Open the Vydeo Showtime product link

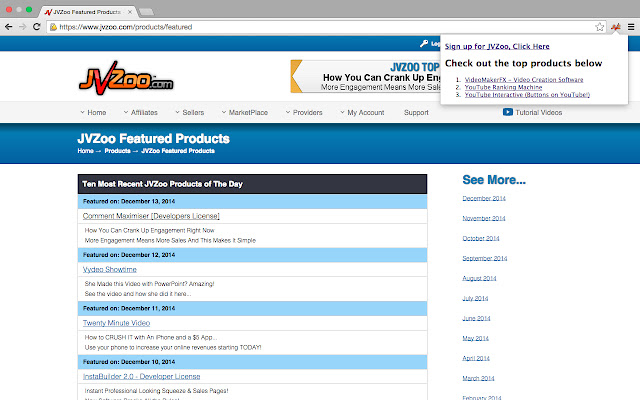110,269
